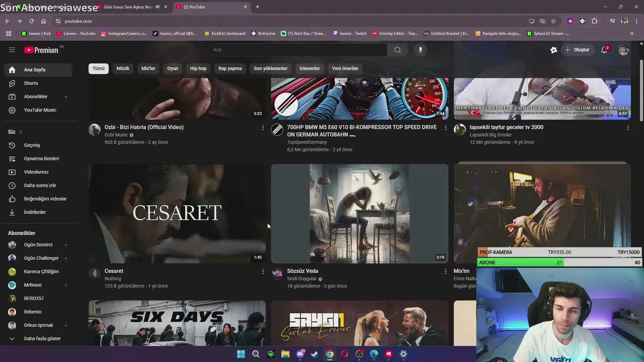The width and height of the screenshot is (644, 362).
Task: Select the Oyun filter chip
Action: click(173, 68)
